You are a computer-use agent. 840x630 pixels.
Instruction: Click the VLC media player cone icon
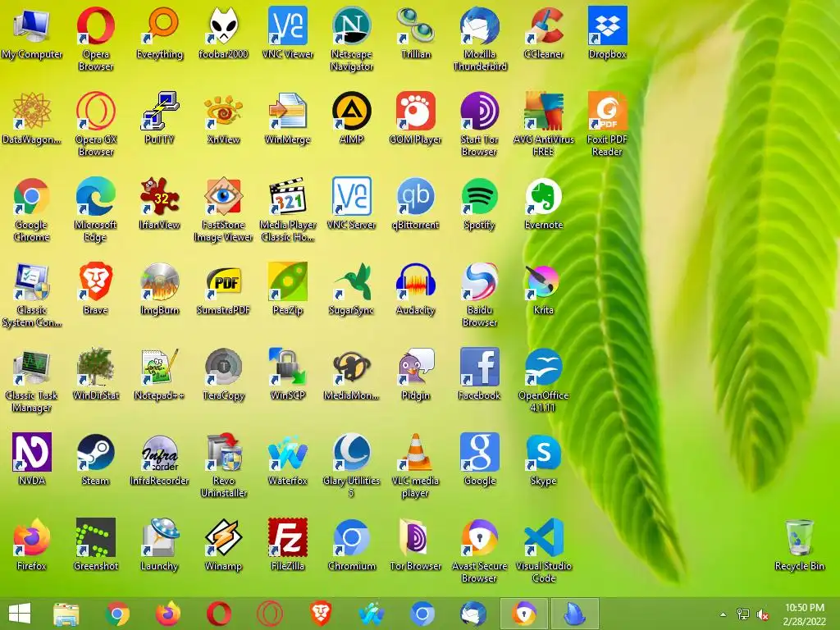tap(416, 465)
